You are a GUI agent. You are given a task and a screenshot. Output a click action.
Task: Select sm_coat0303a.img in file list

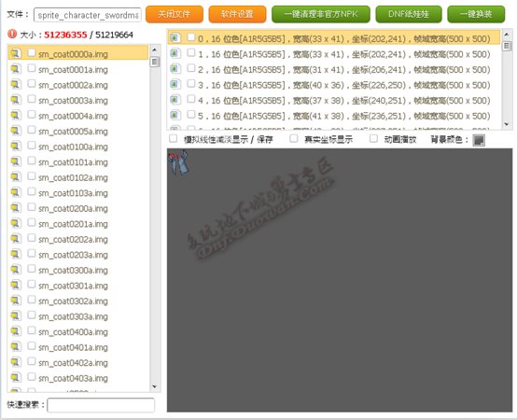pos(78,316)
